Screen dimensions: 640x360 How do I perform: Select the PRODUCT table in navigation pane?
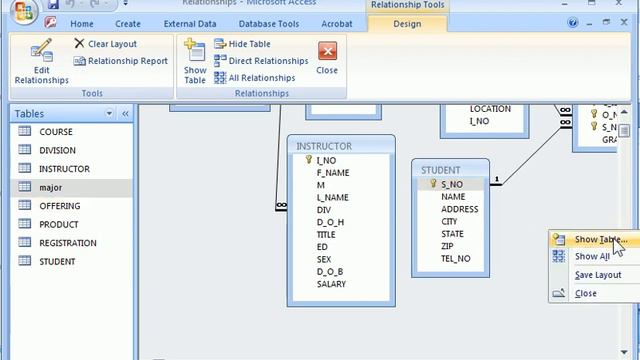71,224
